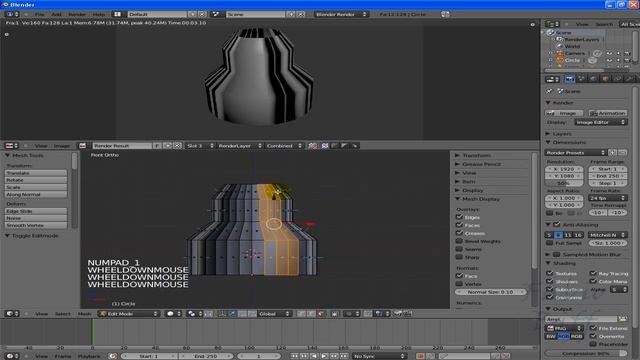
Task: Open the No Sync dropdown in timeline
Action: [379, 356]
